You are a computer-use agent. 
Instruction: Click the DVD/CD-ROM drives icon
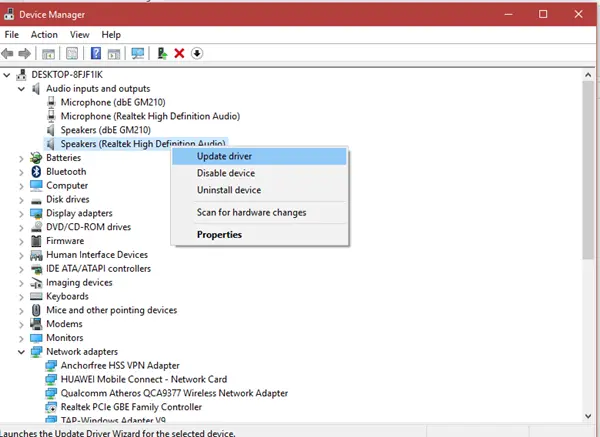(36, 227)
